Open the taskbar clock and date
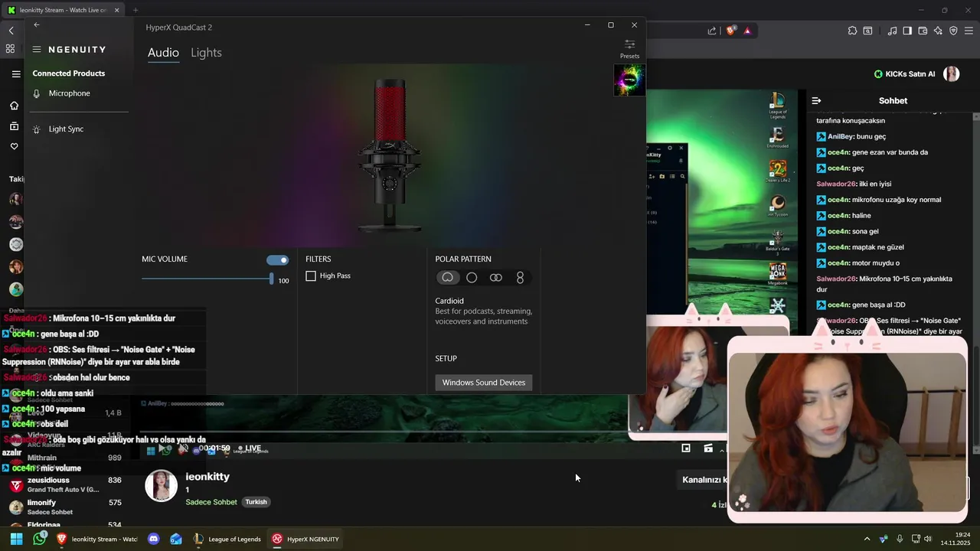Viewport: 980px width, 551px height. coord(956,539)
